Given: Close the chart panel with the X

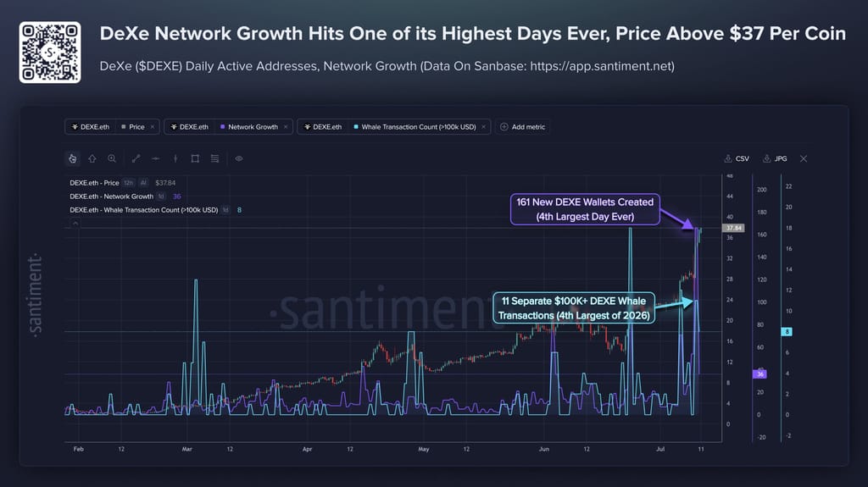Looking at the screenshot, I should pos(804,159).
